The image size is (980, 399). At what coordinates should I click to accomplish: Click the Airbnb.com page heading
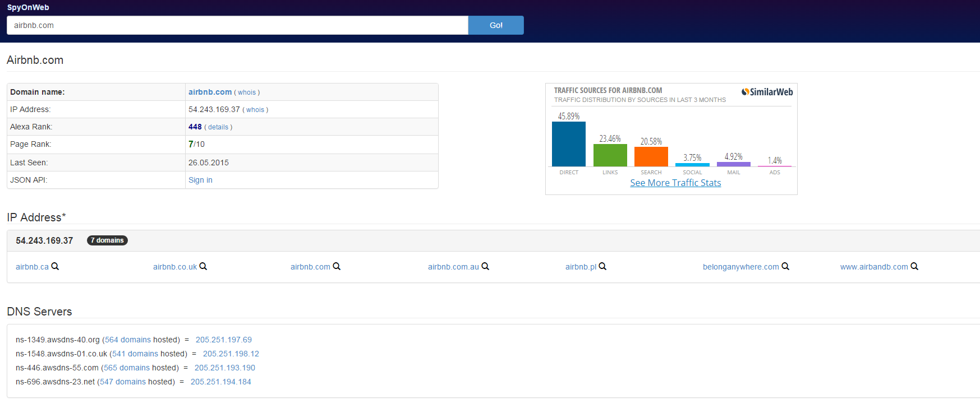click(x=35, y=60)
